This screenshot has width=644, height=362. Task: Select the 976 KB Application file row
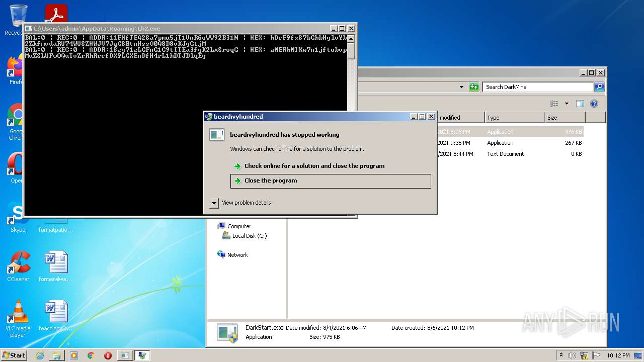510,132
